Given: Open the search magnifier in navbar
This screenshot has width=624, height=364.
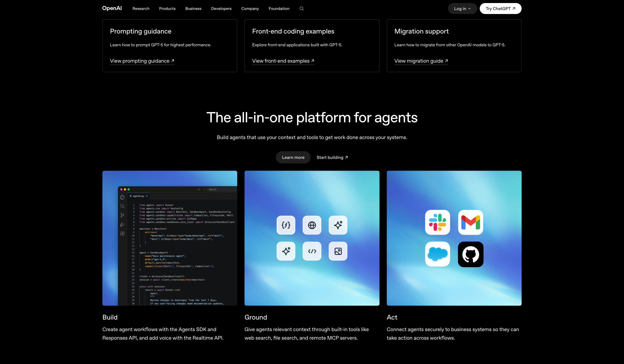Looking at the screenshot, I should click(302, 9).
